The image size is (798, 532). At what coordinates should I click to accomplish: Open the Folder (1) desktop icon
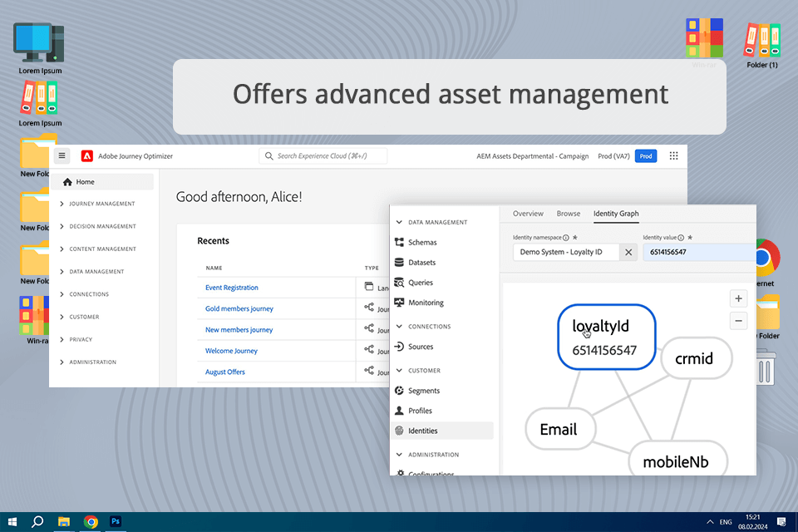pos(762,45)
